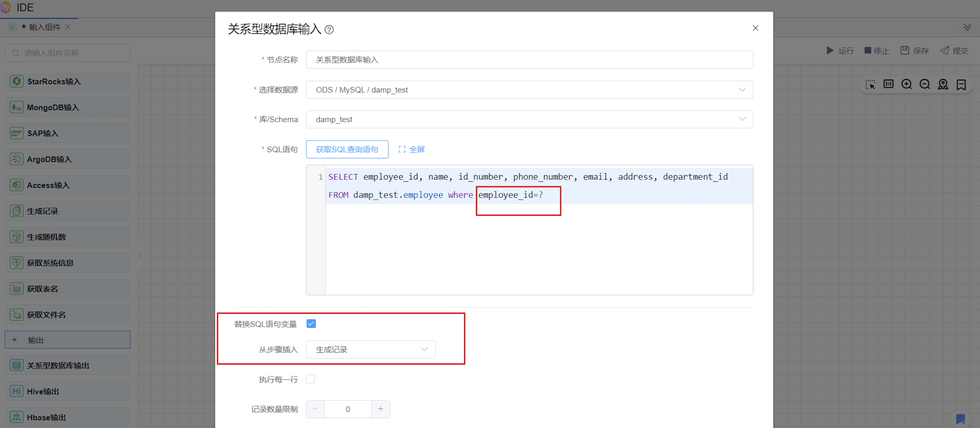Click the zoom out canvas icon
This screenshot has height=428, width=980.
point(924,84)
